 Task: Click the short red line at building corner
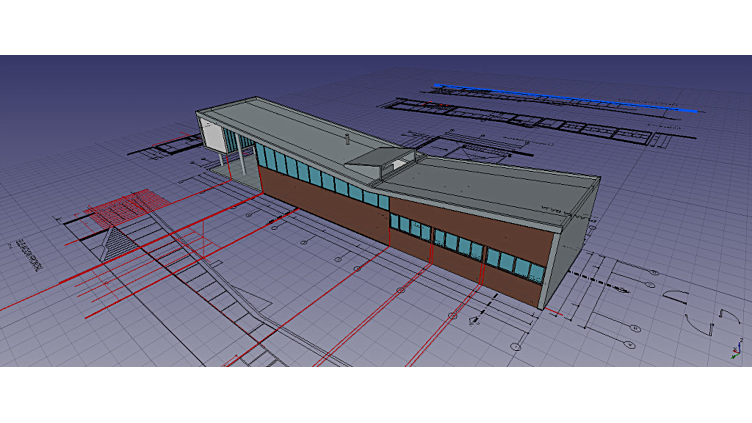coord(553,311)
